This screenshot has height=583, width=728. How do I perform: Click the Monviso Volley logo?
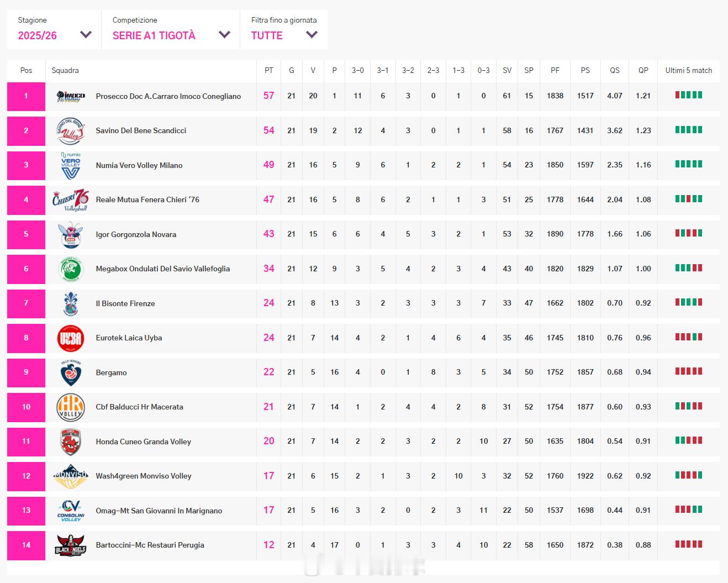[x=71, y=476]
